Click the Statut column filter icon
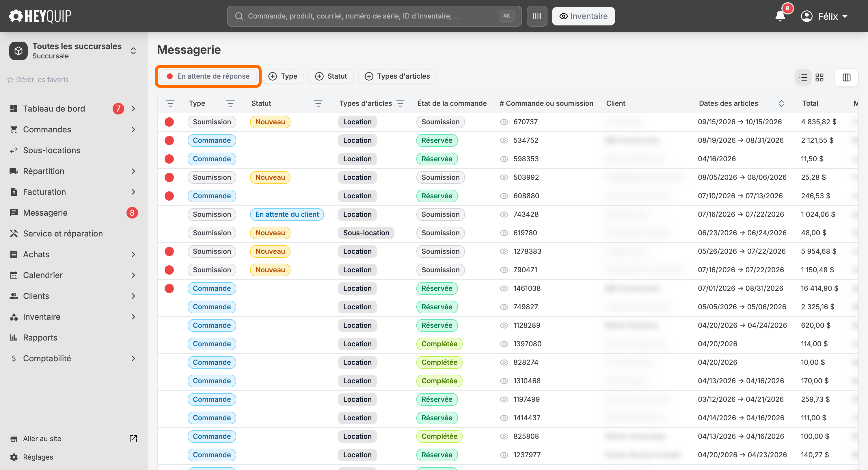The width and height of the screenshot is (868, 470). click(318, 103)
